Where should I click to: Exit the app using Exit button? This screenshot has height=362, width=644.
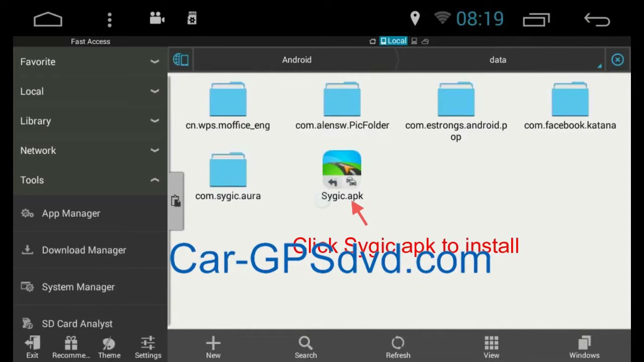click(32, 347)
